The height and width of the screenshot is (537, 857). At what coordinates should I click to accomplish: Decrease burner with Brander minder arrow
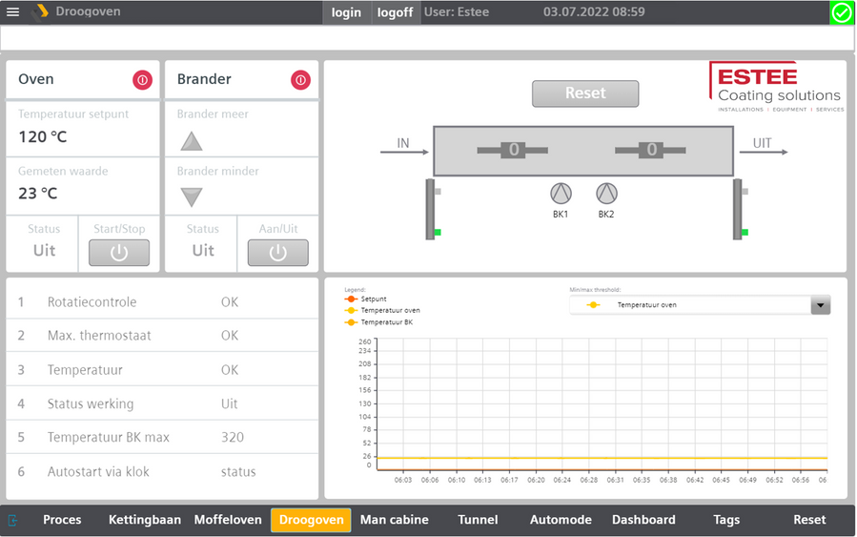(x=191, y=197)
